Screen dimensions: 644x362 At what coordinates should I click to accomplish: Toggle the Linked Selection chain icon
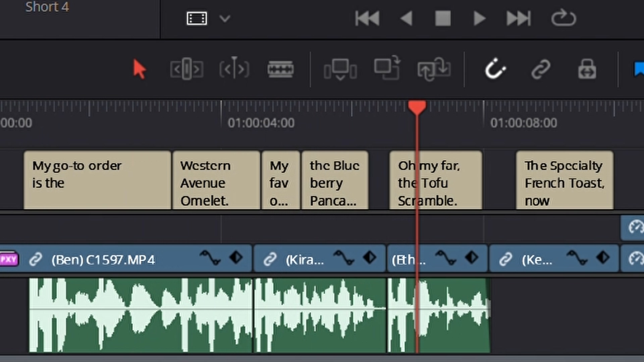click(541, 69)
